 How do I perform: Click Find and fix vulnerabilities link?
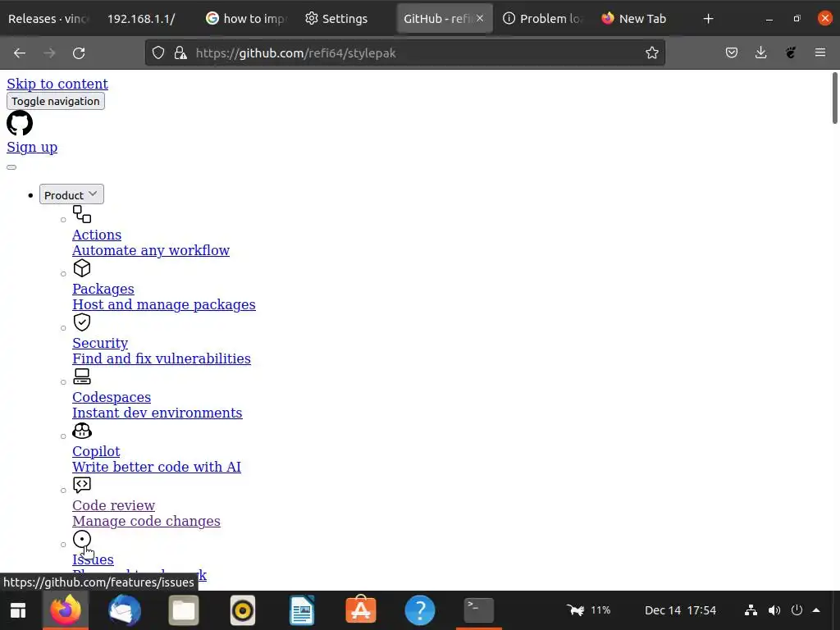coord(162,358)
